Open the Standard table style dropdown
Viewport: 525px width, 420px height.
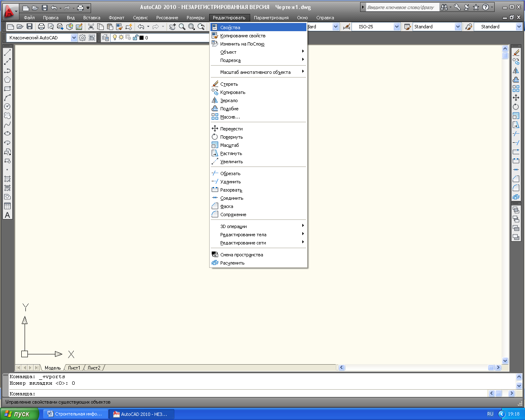[458, 27]
